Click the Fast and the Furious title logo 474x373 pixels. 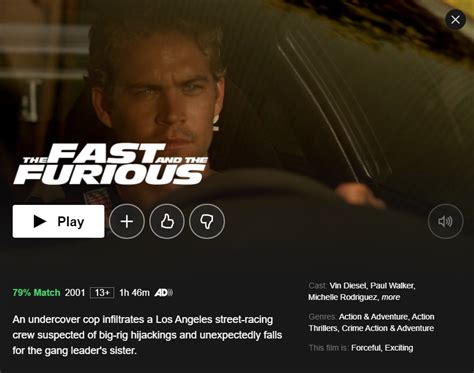point(111,164)
